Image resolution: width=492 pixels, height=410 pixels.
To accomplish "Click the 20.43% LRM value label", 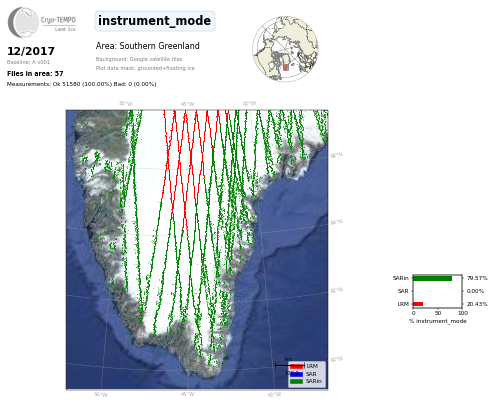I will tap(477, 304).
